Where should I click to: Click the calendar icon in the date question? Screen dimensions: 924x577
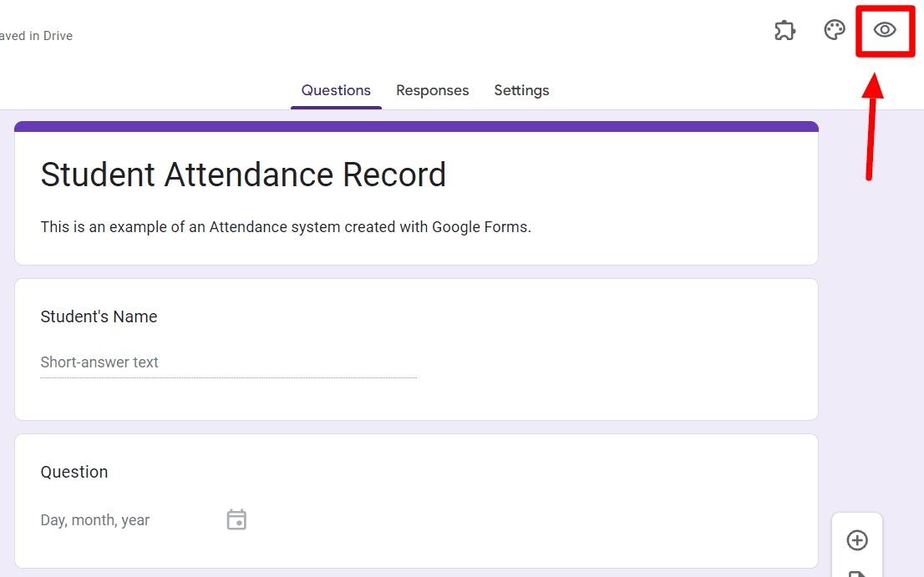pos(236,519)
